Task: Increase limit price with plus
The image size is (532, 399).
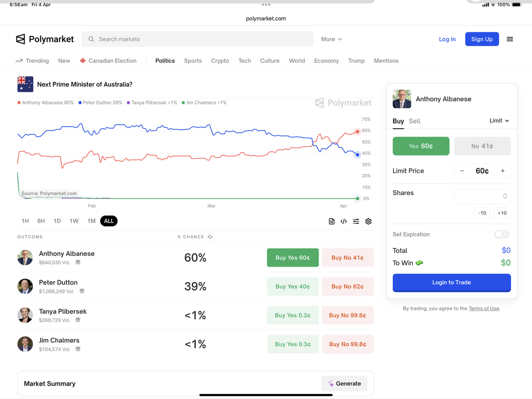Action: click(503, 171)
